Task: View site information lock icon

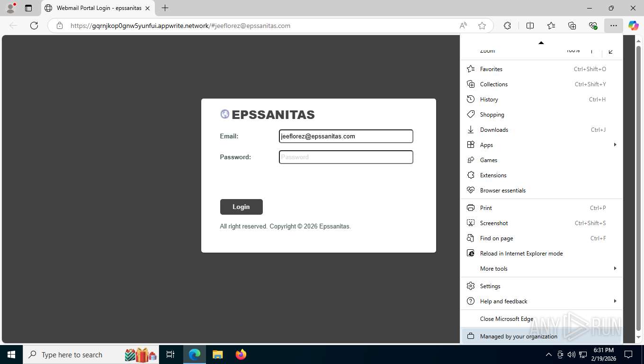Action: (60, 26)
